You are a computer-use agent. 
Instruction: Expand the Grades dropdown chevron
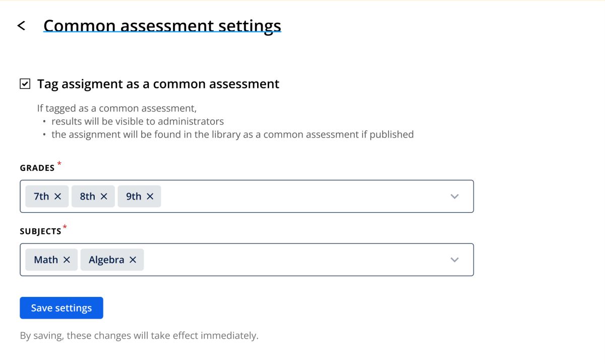(x=454, y=197)
